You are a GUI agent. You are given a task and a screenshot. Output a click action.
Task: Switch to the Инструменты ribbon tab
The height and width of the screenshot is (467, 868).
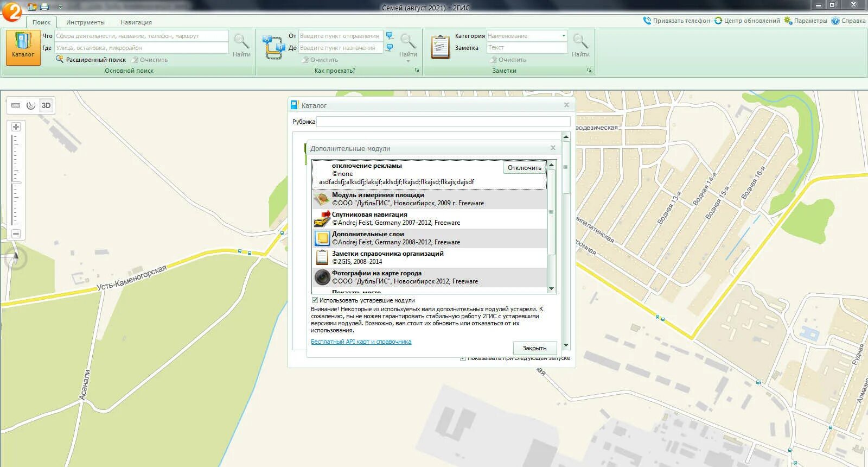click(x=85, y=22)
